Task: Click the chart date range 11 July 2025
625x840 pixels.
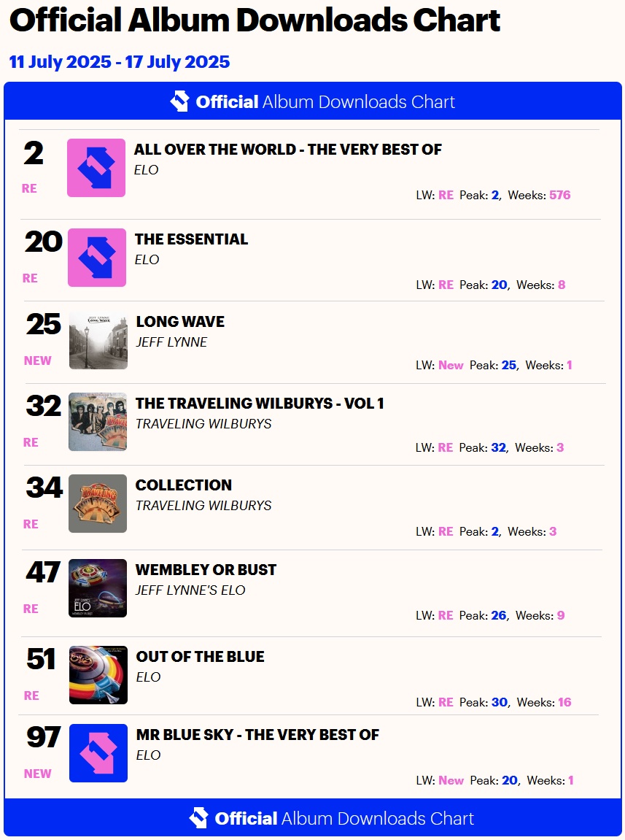Action: tap(120, 62)
